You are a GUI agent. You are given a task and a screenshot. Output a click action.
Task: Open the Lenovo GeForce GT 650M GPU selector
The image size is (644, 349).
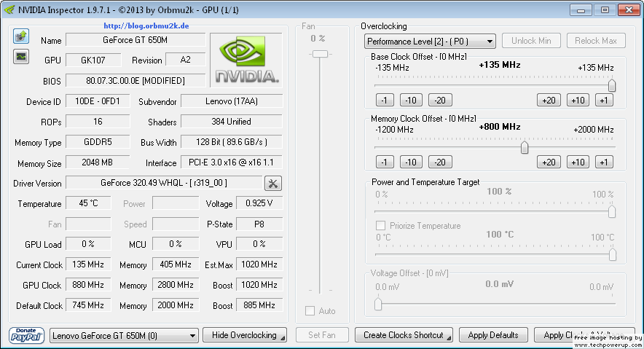[124, 335]
